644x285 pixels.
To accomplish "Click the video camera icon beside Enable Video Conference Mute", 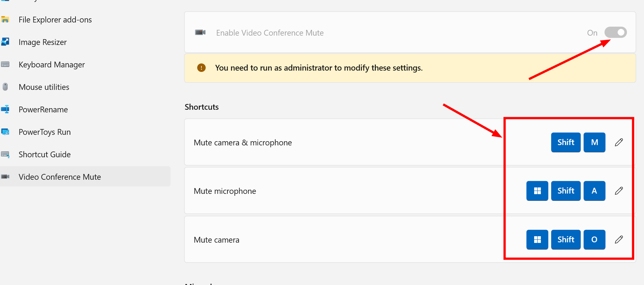I will click(x=200, y=32).
